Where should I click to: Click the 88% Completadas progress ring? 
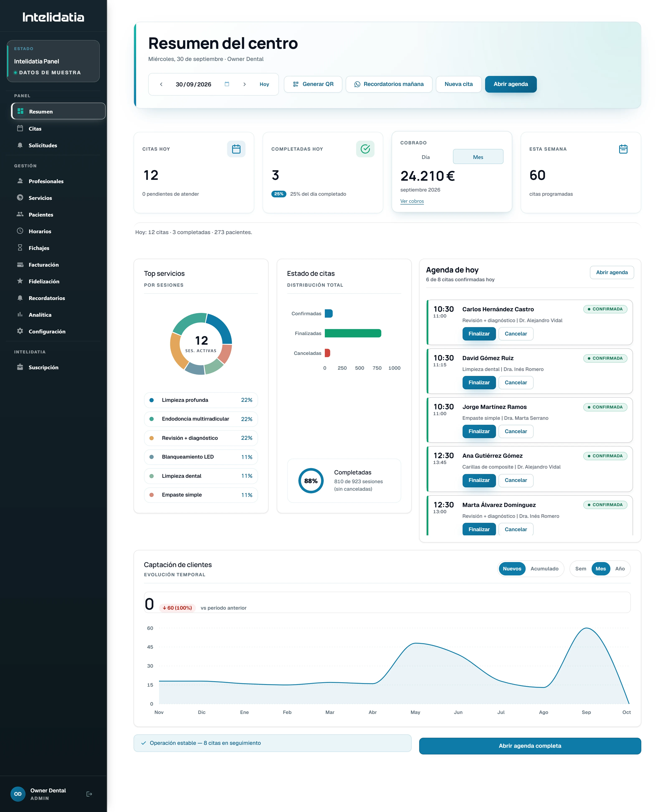pyautogui.click(x=311, y=481)
